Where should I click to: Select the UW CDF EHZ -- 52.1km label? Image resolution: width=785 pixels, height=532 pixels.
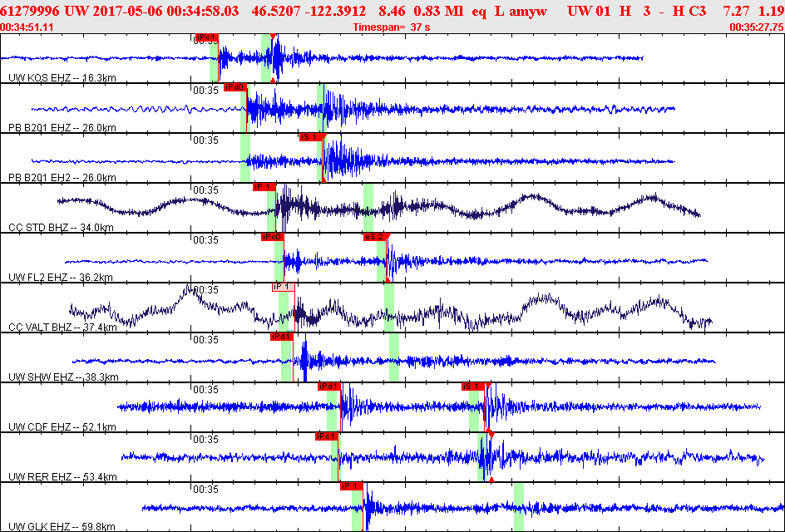(62, 427)
